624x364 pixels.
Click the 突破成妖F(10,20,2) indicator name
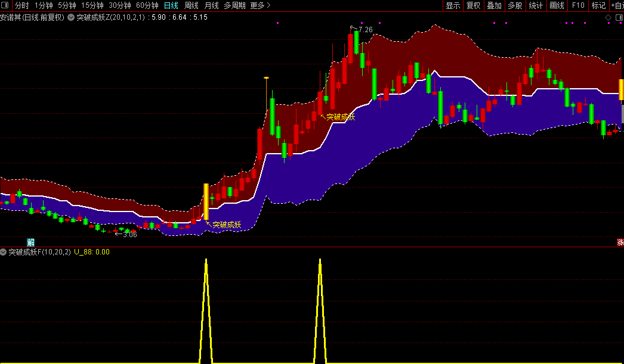coord(39,252)
